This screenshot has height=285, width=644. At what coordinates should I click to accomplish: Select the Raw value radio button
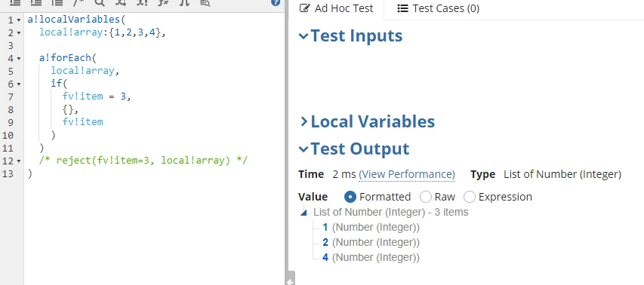coord(426,197)
